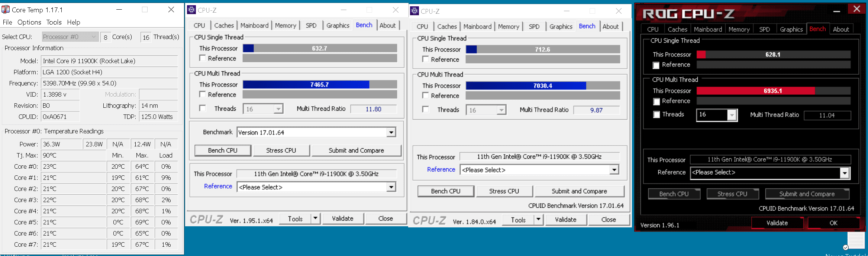Click Bench CPU button in CPU-Z 1.95.1
The image size is (868, 256).
(x=223, y=150)
